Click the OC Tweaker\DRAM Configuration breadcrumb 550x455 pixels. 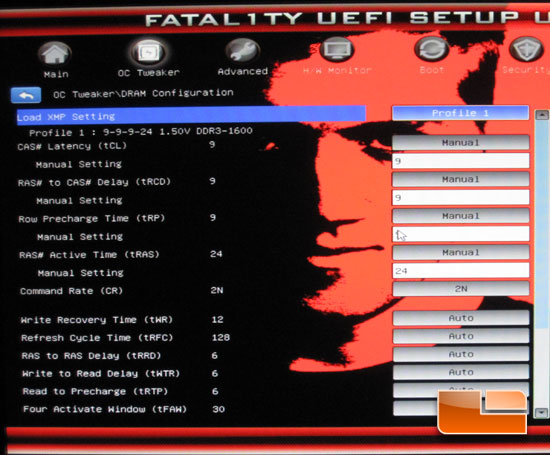tap(143, 93)
